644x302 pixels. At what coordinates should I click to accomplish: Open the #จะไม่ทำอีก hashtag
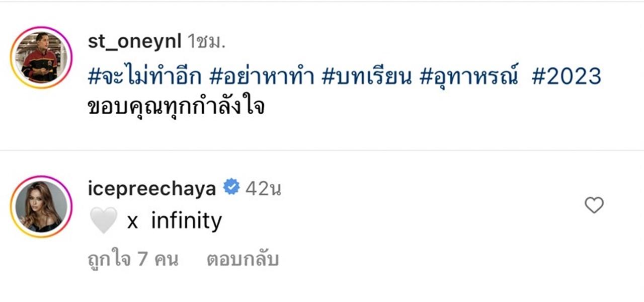pos(144,76)
